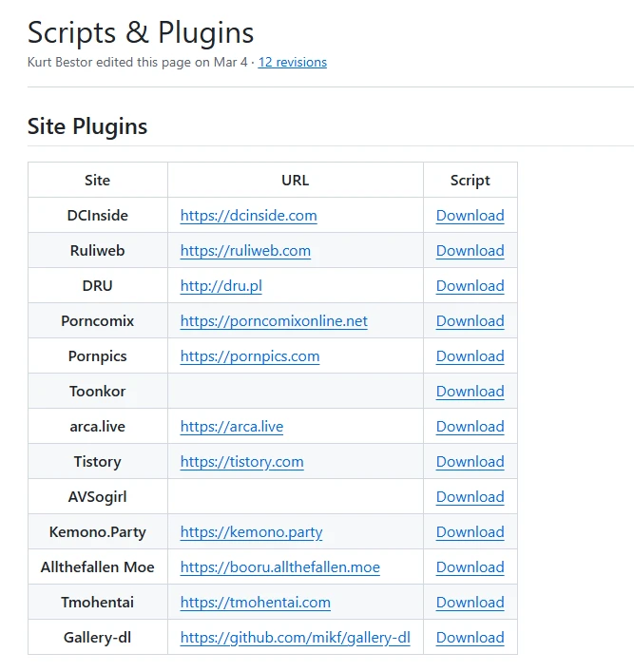The image size is (634, 672).
Task: Click the Site Plugins section heading
Action: (87, 126)
